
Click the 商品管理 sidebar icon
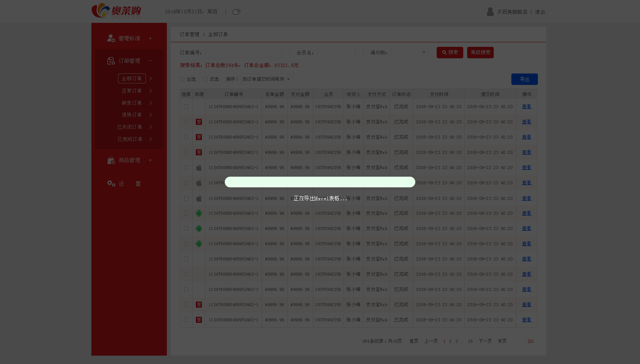pyautogui.click(x=111, y=160)
